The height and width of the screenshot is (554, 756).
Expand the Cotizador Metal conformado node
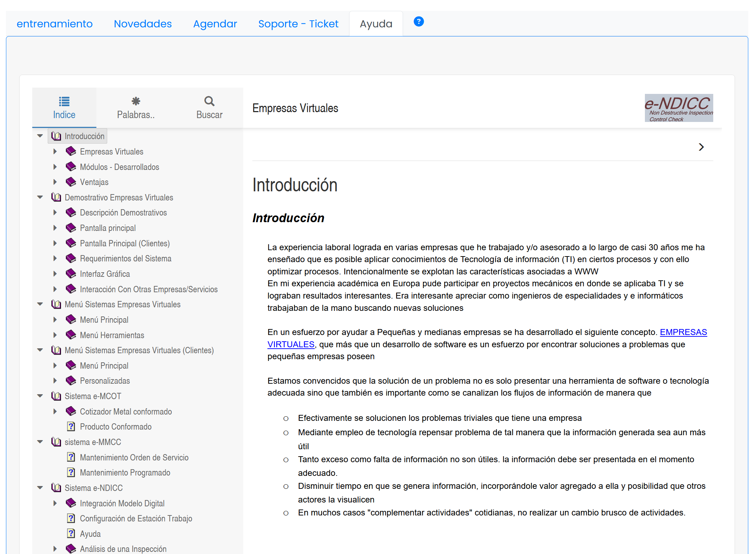point(55,411)
